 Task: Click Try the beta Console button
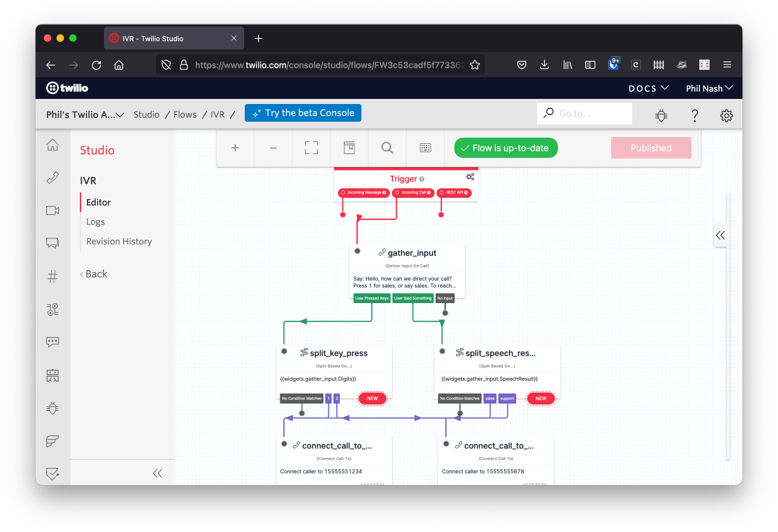303,113
